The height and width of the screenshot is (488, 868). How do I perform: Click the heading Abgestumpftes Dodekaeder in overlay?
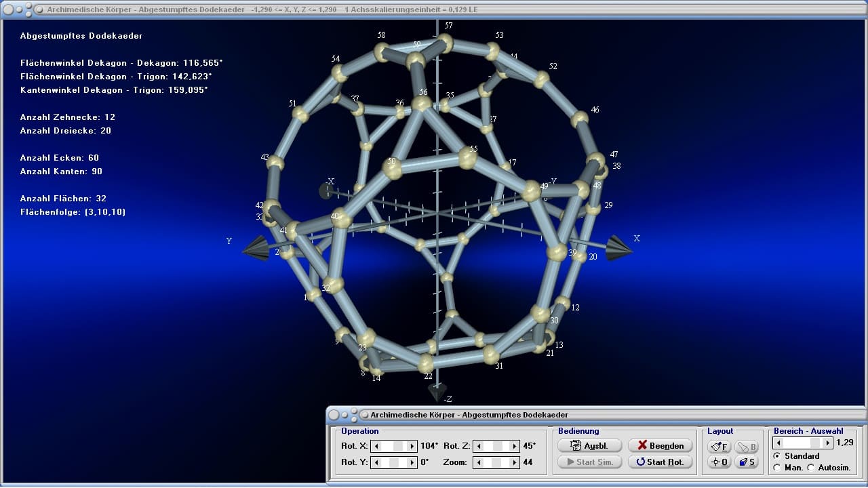click(81, 36)
